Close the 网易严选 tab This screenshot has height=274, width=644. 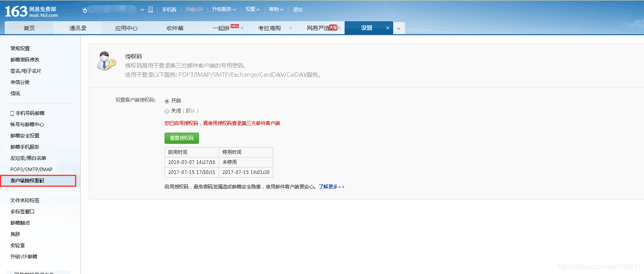(339, 28)
